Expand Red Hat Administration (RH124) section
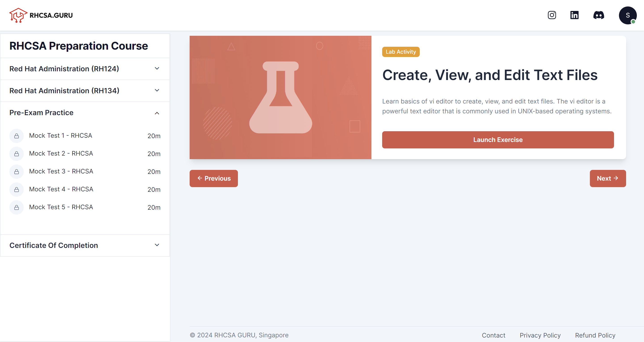This screenshot has width=644, height=342. click(85, 69)
